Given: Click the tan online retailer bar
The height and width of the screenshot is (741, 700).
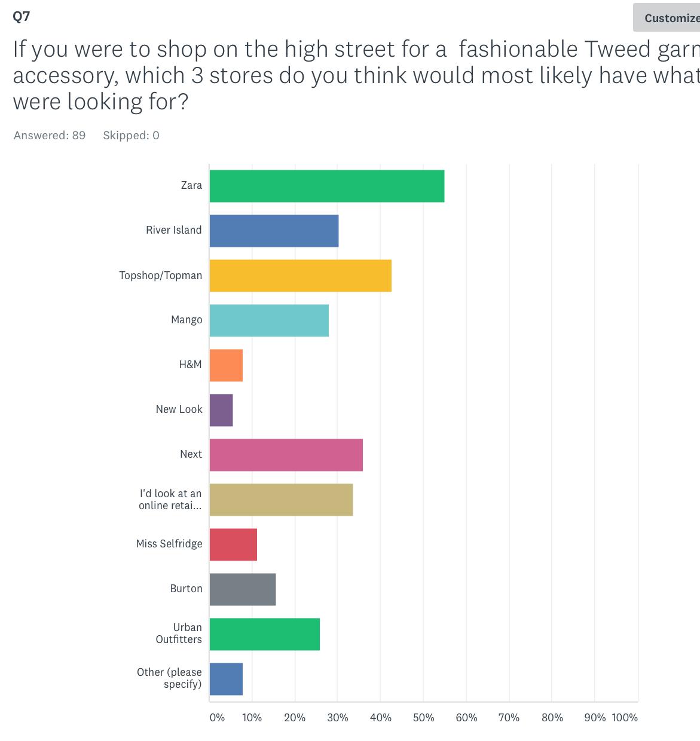Looking at the screenshot, I should click(281, 500).
